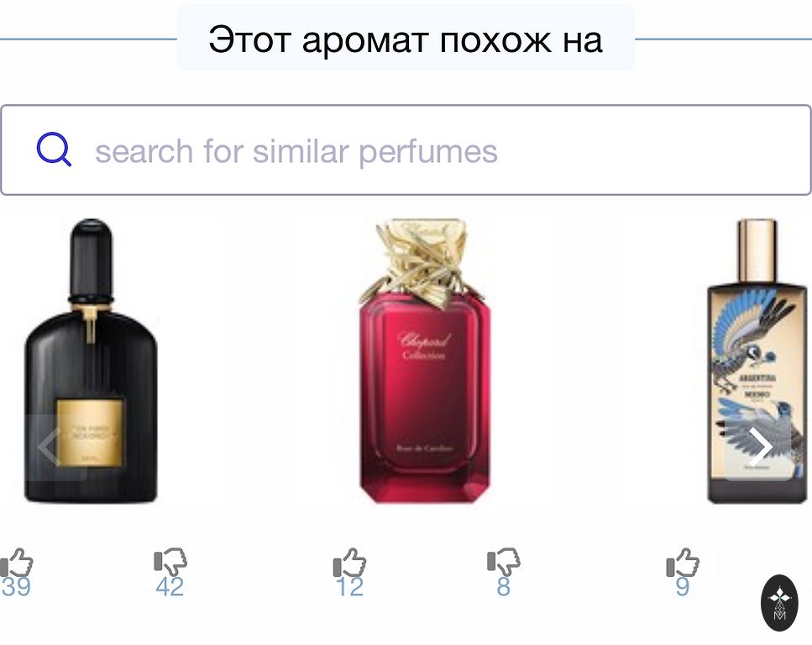Open the Memo Argentina bird bottle
The width and height of the screenshot is (812, 645).
click(x=757, y=360)
